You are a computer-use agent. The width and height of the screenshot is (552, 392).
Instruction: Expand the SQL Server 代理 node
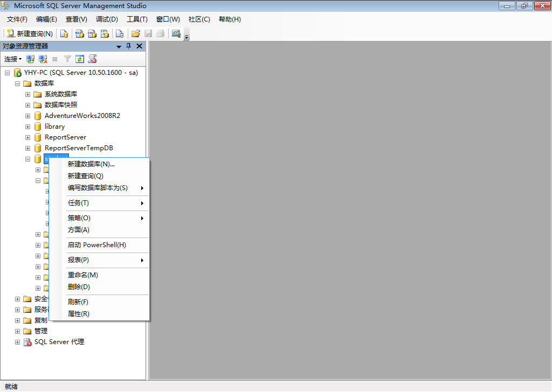pos(17,342)
